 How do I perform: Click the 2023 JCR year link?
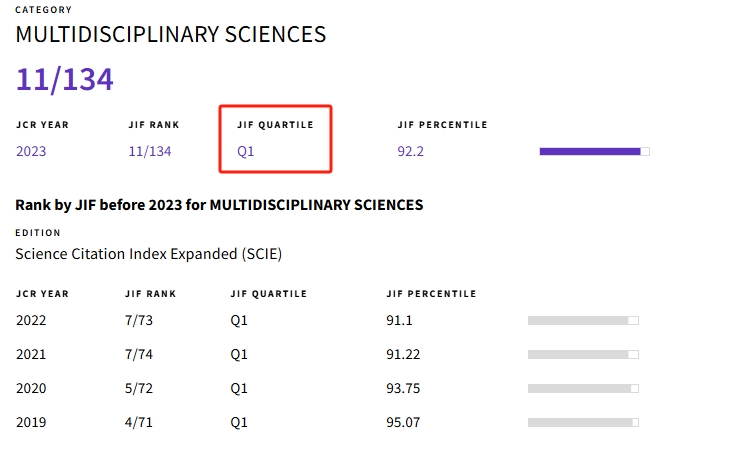pyautogui.click(x=31, y=152)
